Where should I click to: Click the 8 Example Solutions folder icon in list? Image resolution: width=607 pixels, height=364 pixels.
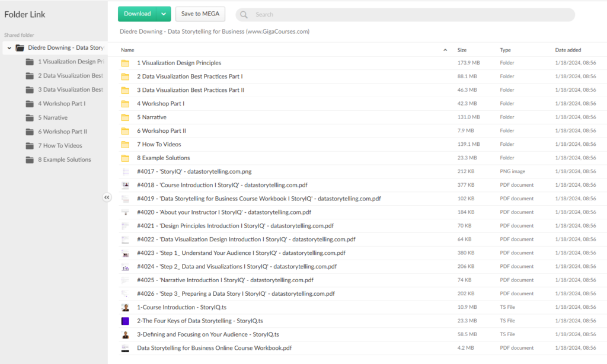pyautogui.click(x=125, y=158)
